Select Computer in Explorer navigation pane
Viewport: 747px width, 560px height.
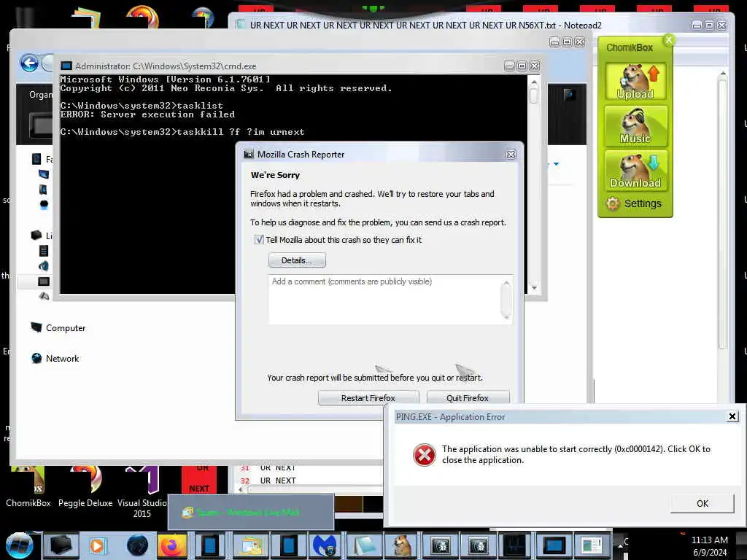pyautogui.click(x=58, y=327)
